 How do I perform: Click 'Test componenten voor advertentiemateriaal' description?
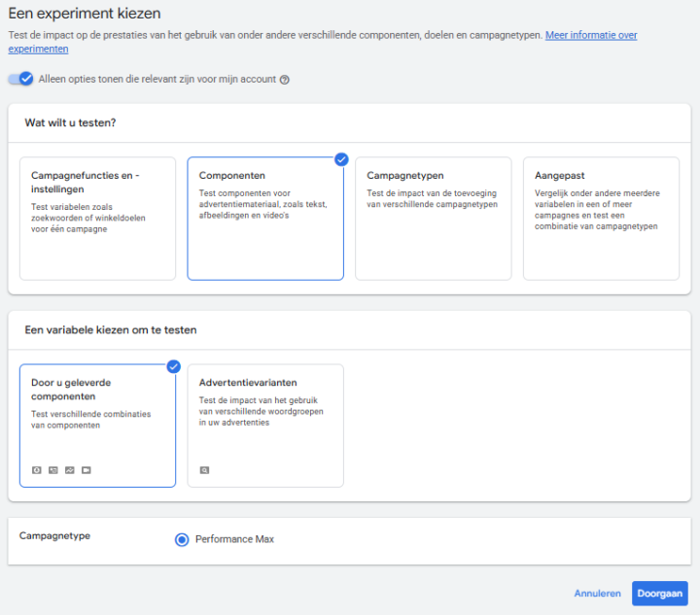pyautogui.click(x=263, y=204)
